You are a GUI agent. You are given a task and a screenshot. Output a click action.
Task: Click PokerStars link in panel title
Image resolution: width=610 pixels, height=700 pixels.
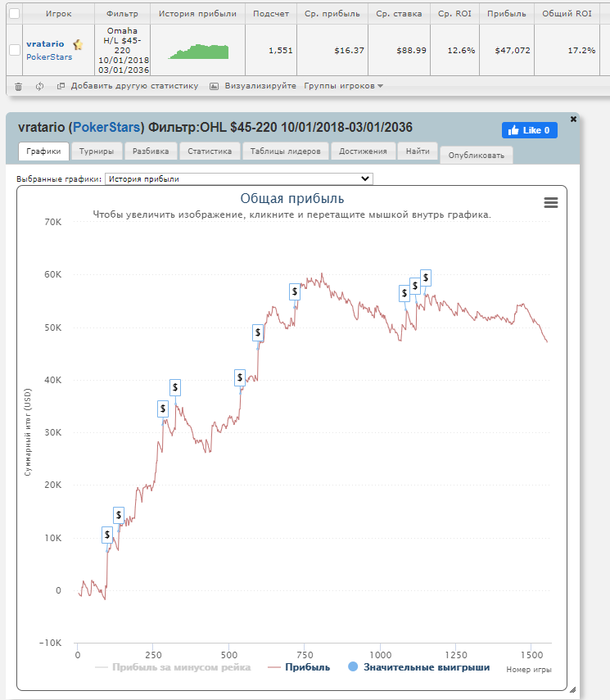[x=106, y=127]
